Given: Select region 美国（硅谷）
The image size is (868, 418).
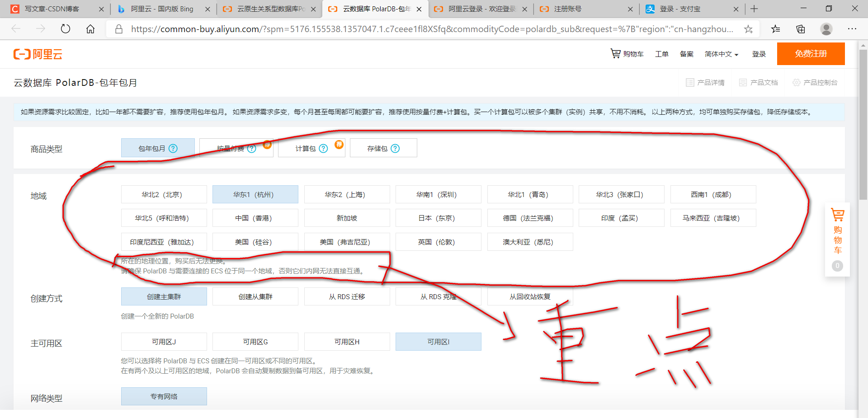Looking at the screenshot, I should 255,242.
